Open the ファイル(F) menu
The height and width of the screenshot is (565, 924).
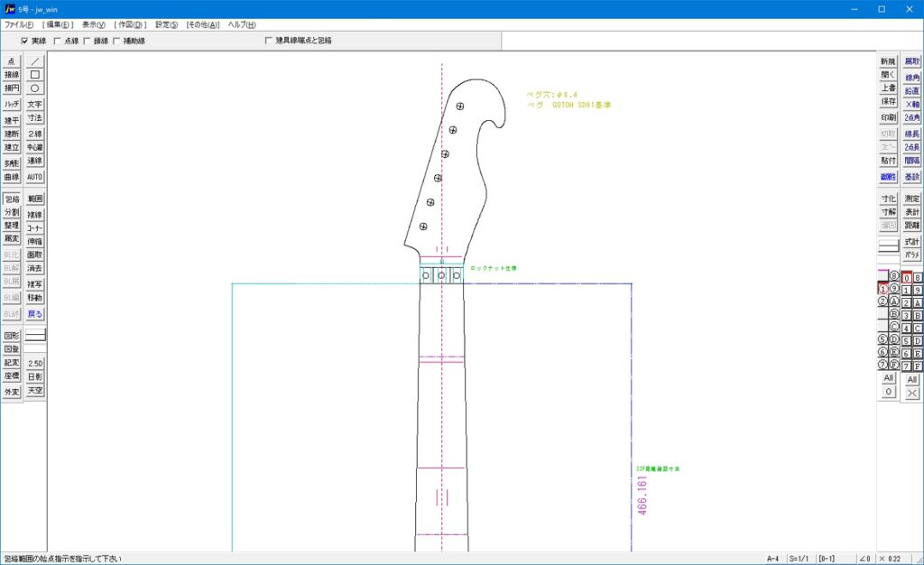tap(19, 24)
